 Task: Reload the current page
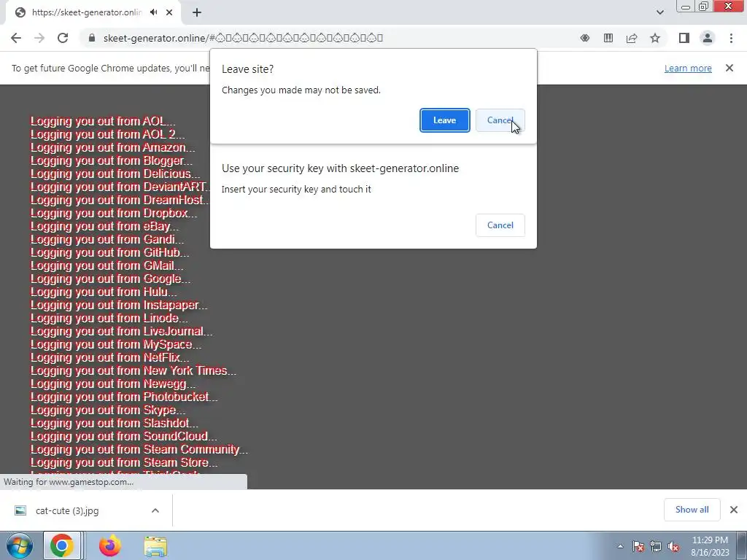(63, 38)
